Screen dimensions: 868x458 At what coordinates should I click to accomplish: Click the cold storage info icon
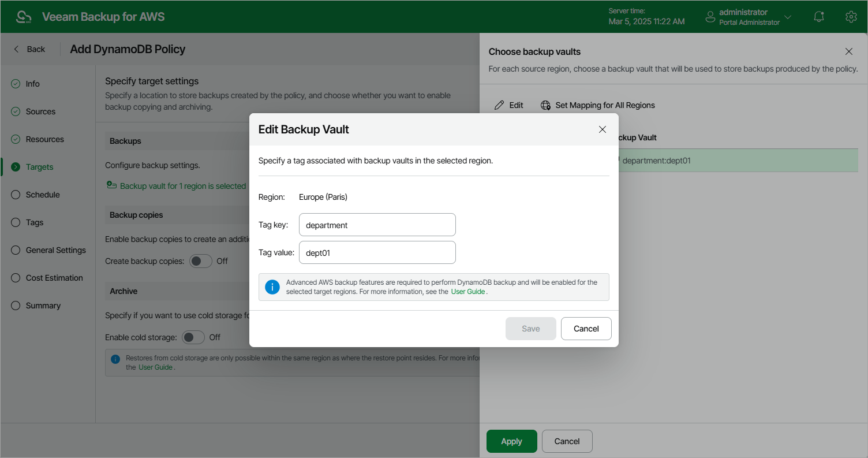[x=115, y=359]
